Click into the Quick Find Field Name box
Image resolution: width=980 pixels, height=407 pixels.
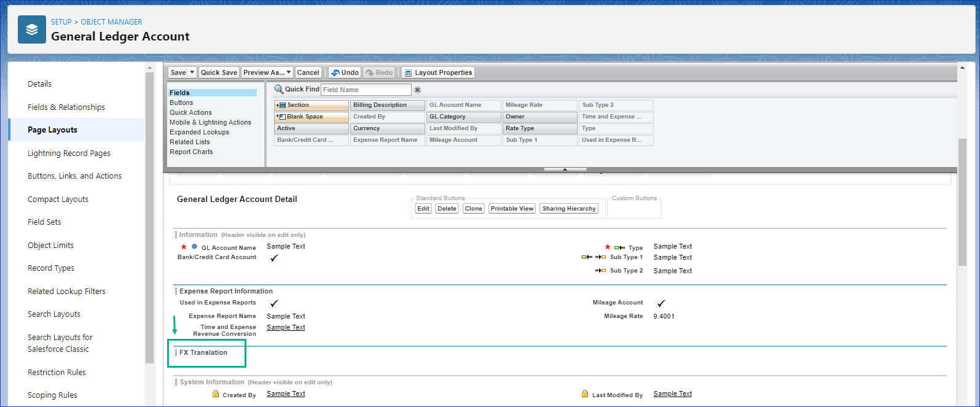tap(366, 90)
